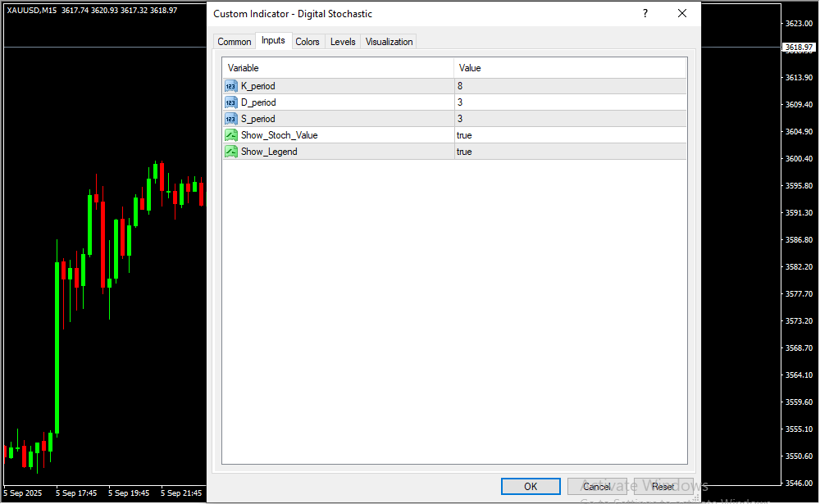Toggle the Show_Legend true value

(570, 152)
